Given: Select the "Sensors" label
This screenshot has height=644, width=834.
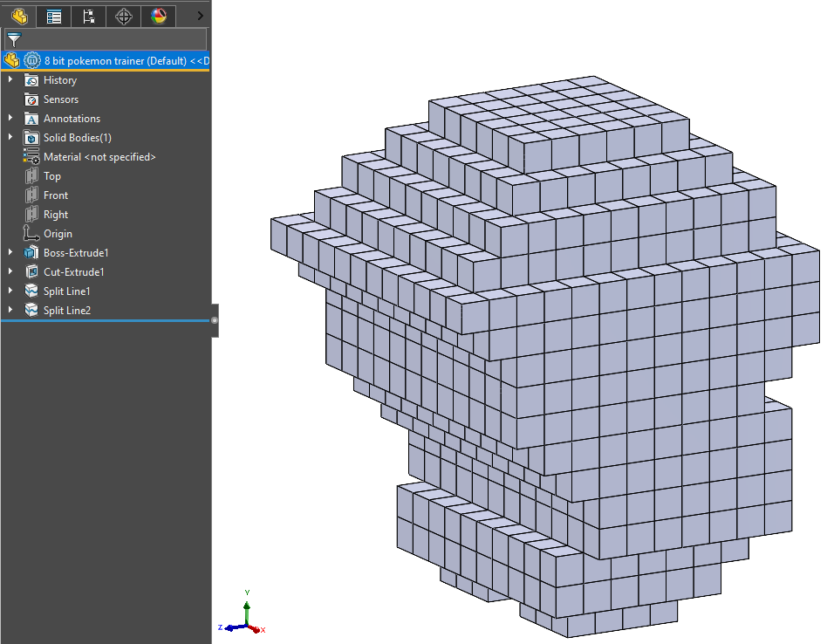Looking at the screenshot, I should [x=61, y=99].
